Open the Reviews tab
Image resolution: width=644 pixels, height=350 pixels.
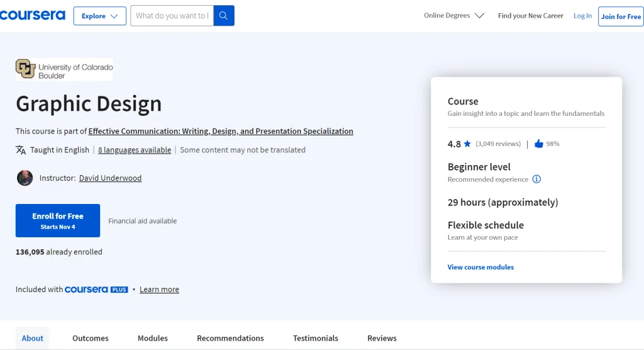[382, 338]
